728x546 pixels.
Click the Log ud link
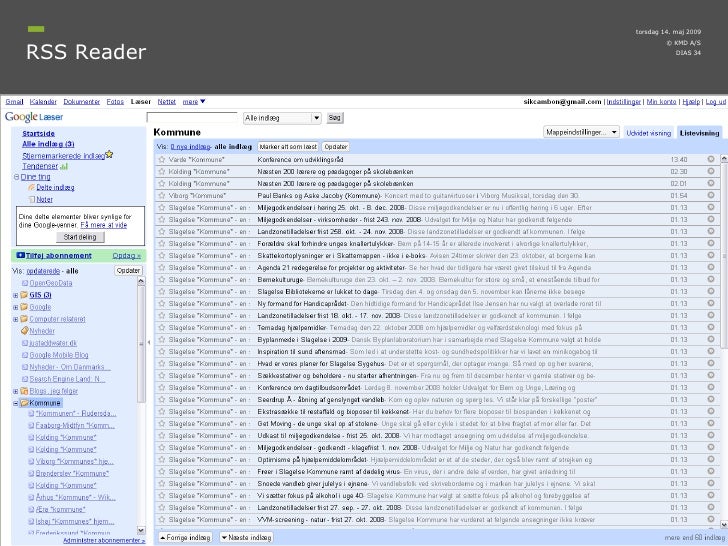click(x=715, y=102)
